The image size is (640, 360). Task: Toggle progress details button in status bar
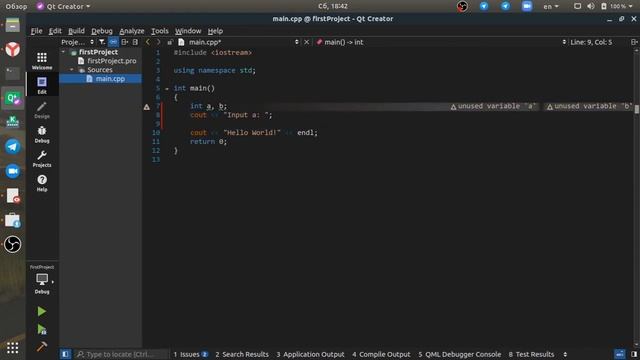tap(620, 354)
